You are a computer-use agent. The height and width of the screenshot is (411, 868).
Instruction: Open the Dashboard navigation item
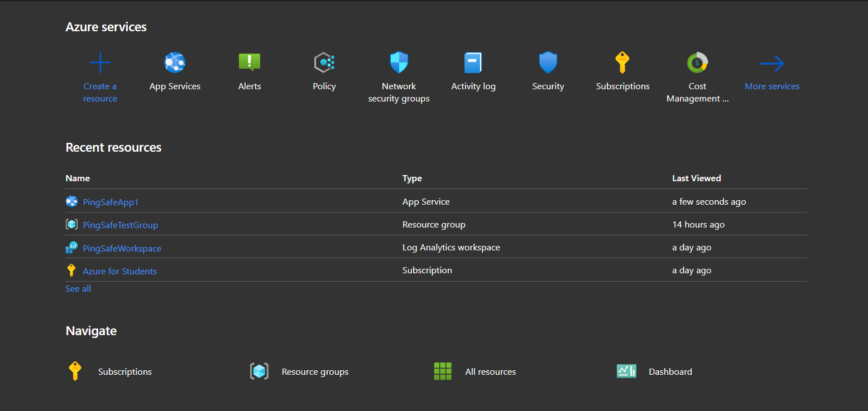(670, 371)
